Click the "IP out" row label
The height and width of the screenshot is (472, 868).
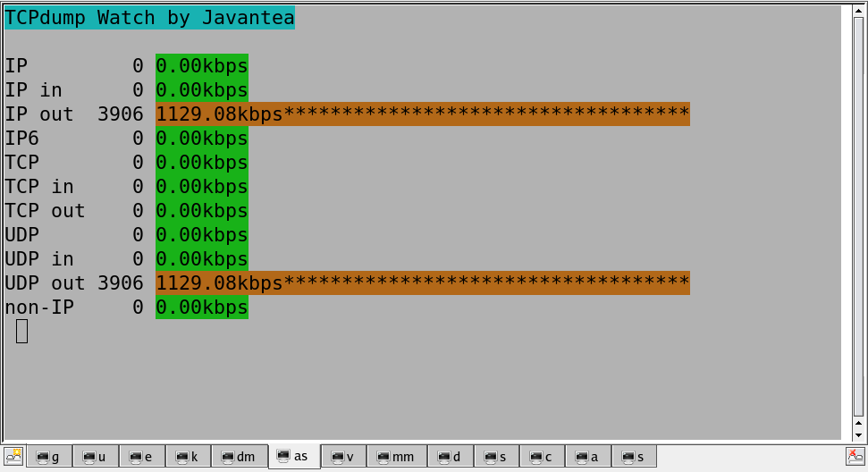click(x=39, y=114)
